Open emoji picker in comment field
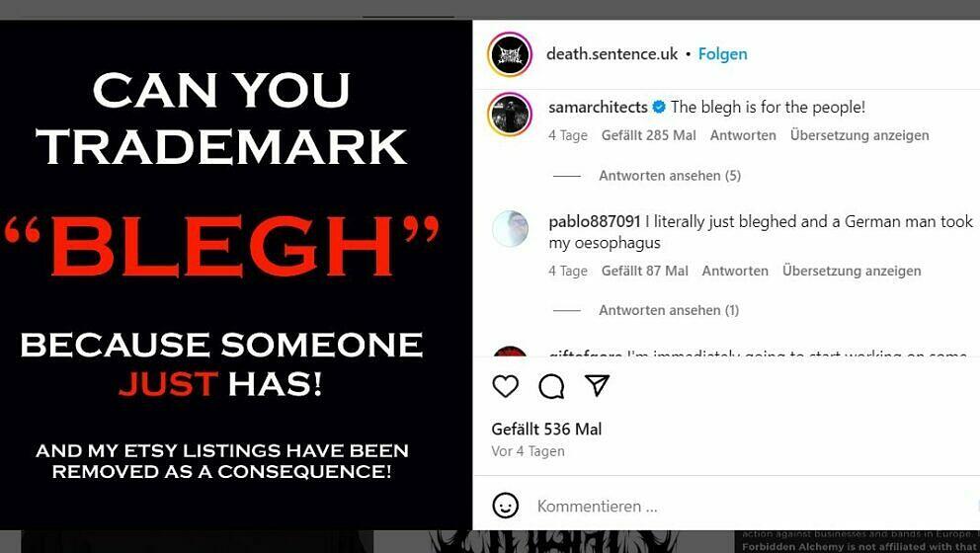 506,506
